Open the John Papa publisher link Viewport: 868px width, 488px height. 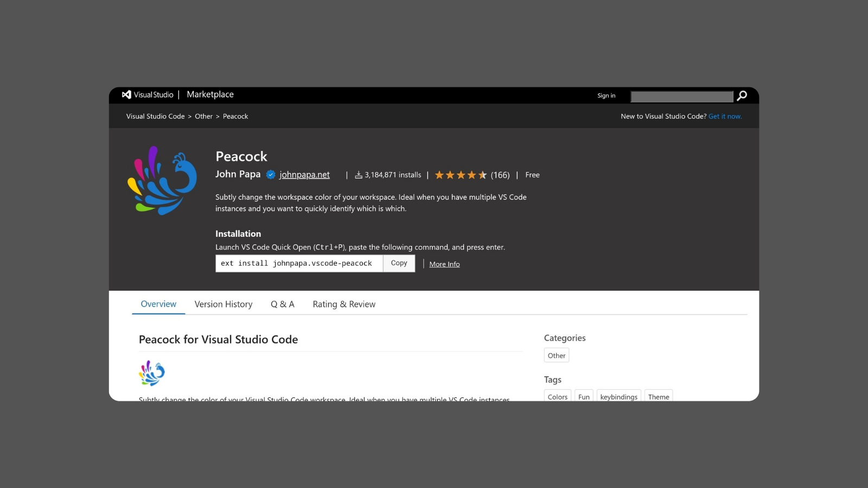tap(238, 174)
